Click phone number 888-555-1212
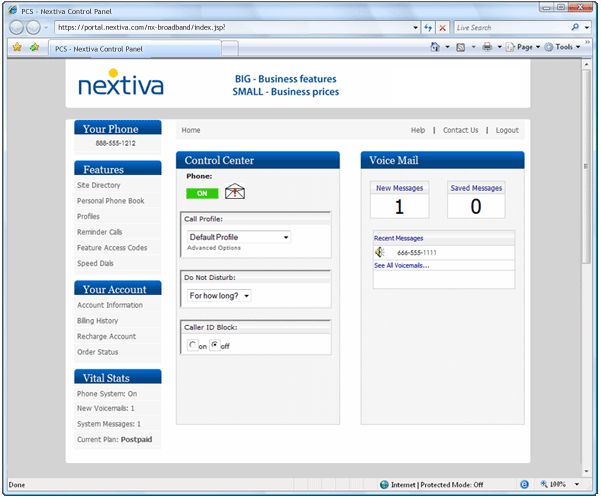 coord(115,143)
